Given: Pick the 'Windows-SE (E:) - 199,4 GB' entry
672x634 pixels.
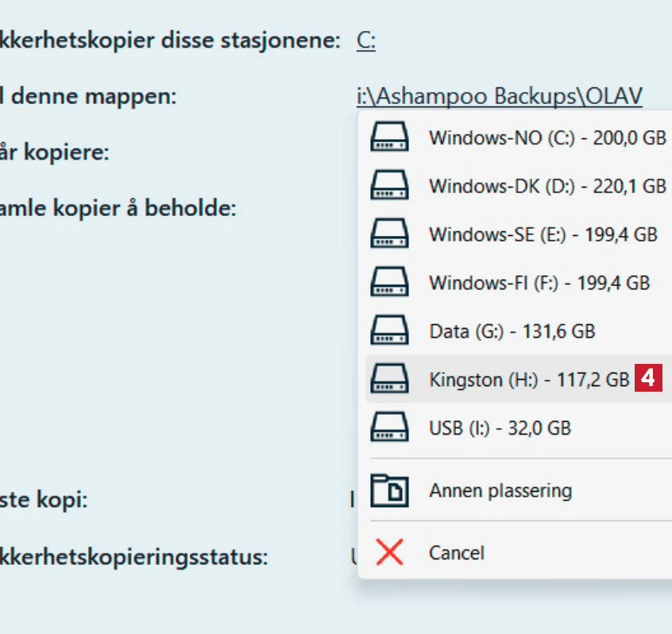Looking at the screenshot, I should coord(543,234).
